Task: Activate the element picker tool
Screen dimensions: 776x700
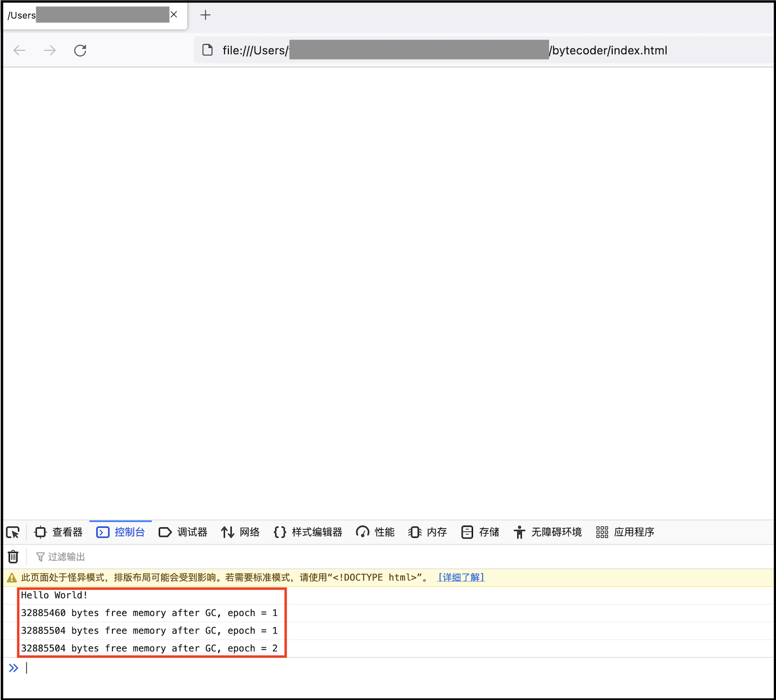Action: point(13,532)
